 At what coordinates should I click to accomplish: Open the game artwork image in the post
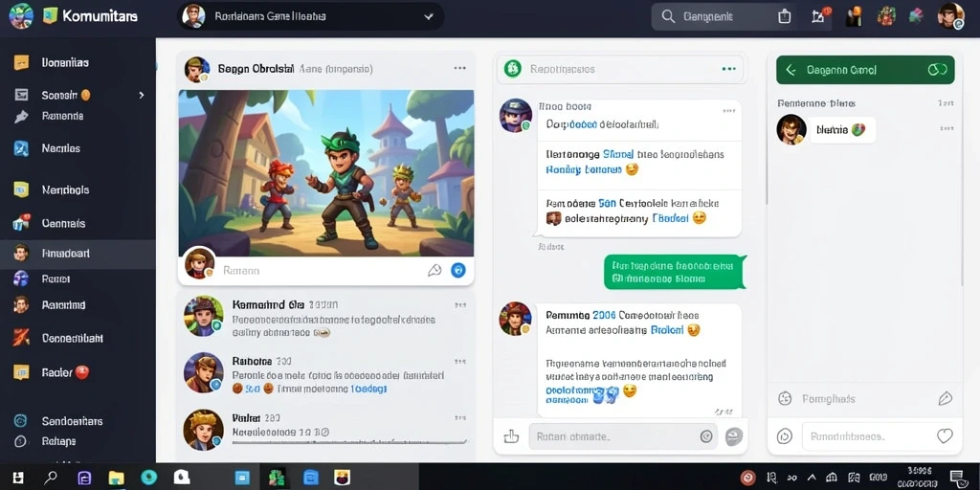click(x=326, y=173)
